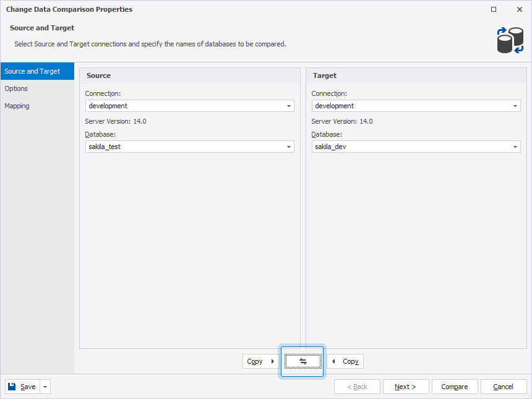Open the Target Connection dropdown
The height and width of the screenshot is (399, 532).
515,106
